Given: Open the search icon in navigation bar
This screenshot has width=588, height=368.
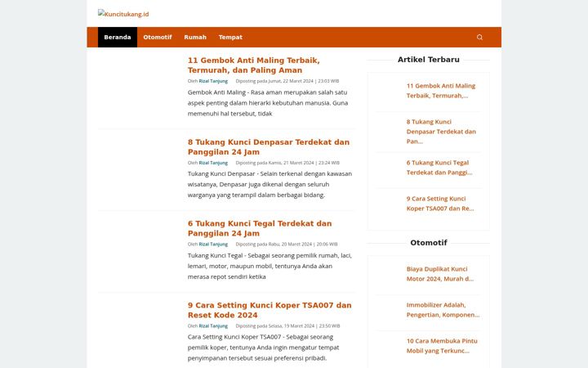Looking at the screenshot, I should (479, 37).
